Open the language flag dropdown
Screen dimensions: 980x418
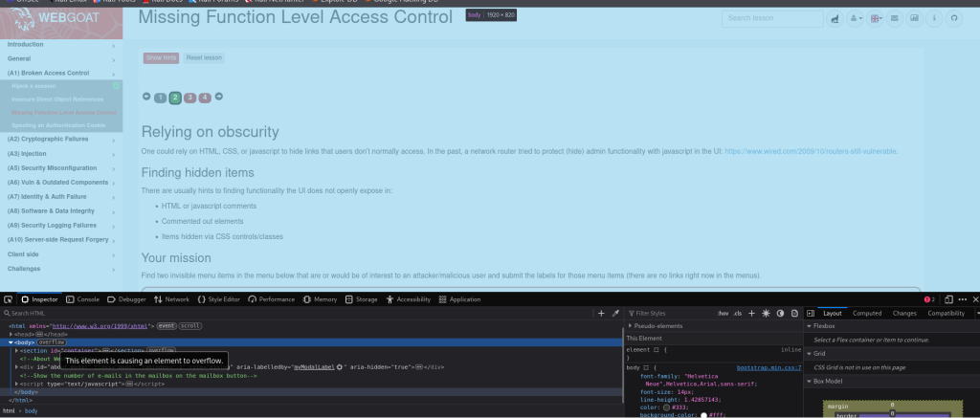click(x=876, y=19)
